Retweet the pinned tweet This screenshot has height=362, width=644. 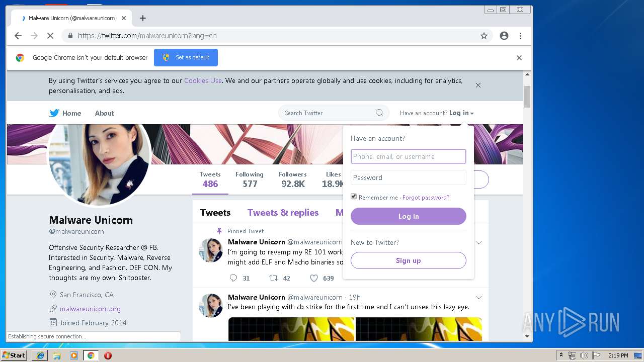[x=274, y=278]
